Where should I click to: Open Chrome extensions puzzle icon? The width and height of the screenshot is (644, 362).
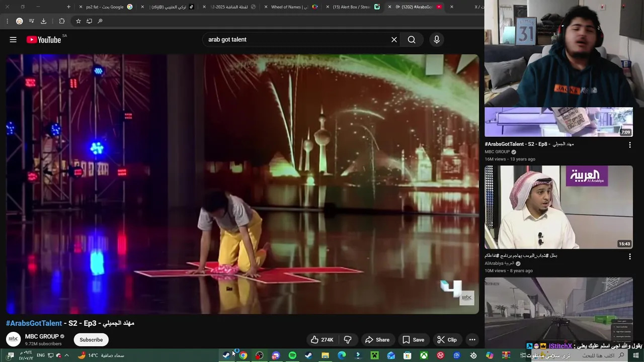[x=62, y=21]
